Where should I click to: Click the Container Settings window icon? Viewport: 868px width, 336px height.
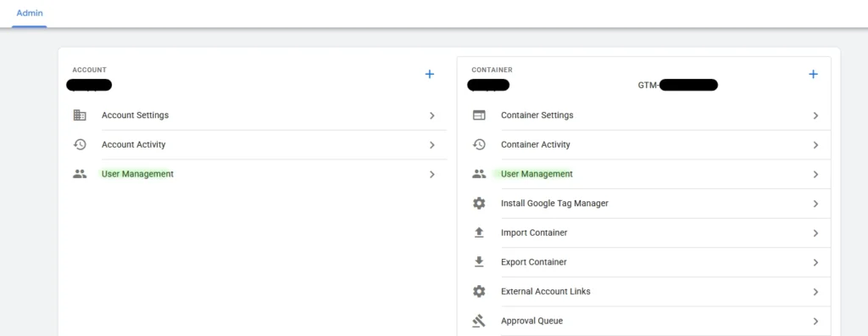(x=479, y=115)
